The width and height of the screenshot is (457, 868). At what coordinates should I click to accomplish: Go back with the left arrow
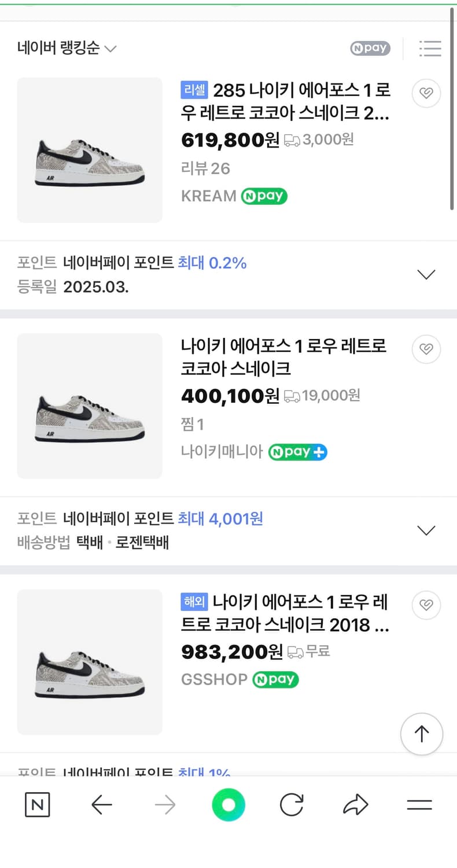(x=102, y=805)
